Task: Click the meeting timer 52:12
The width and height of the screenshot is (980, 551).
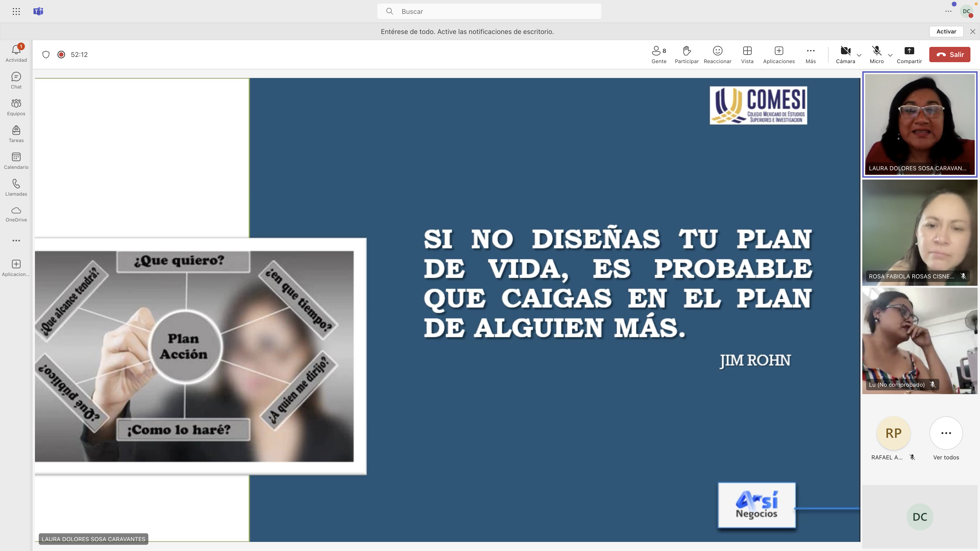Action: [x=79, y=54]
